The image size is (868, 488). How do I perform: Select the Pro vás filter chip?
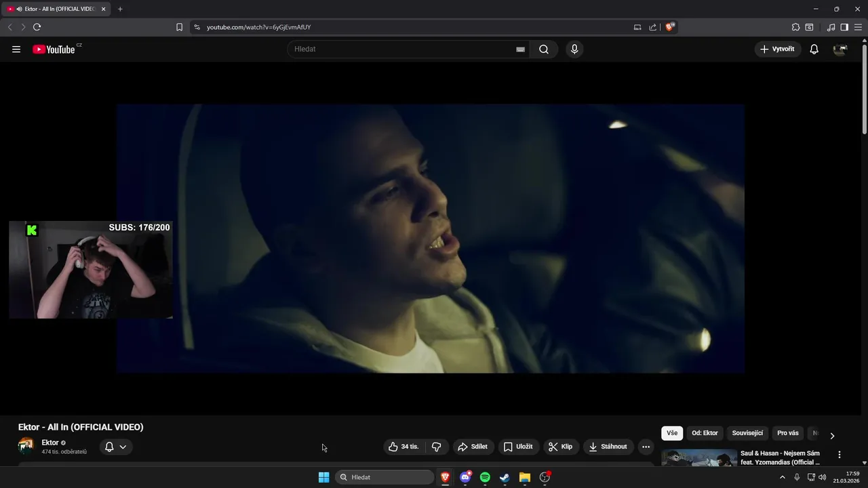(x=788, y=433)
